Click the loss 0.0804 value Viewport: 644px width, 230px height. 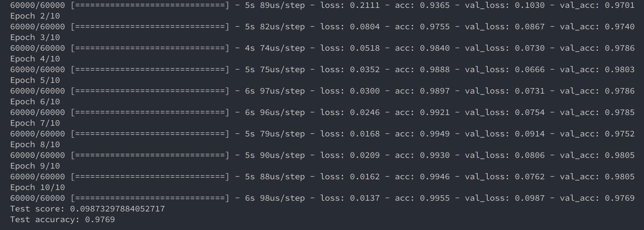pyautogui.click(x=365, y=27)
